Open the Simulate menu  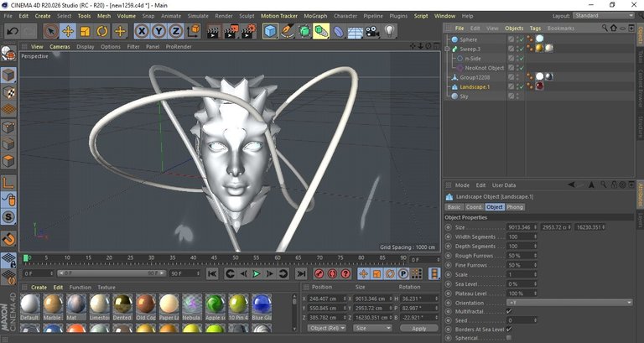tap(198, 16)
